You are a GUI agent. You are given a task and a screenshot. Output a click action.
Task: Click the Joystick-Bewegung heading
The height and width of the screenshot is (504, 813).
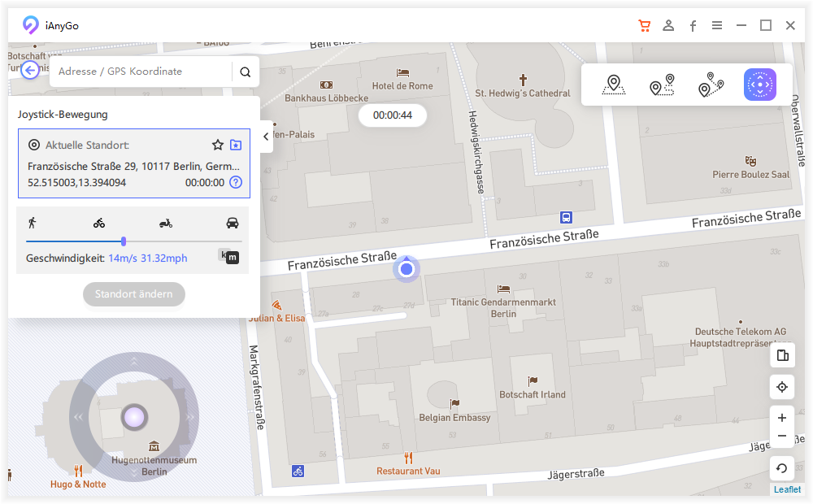pos(63,115)
